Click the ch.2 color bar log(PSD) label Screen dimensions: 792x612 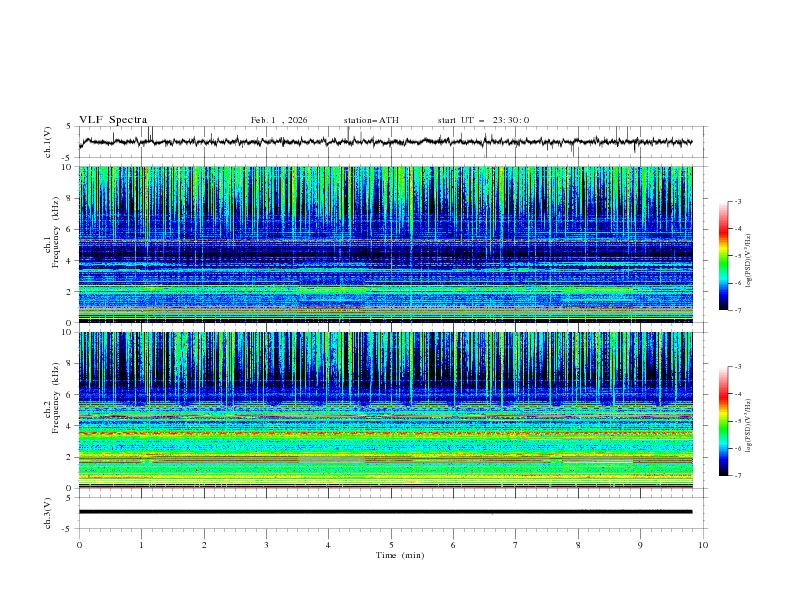tap(749, 426)
